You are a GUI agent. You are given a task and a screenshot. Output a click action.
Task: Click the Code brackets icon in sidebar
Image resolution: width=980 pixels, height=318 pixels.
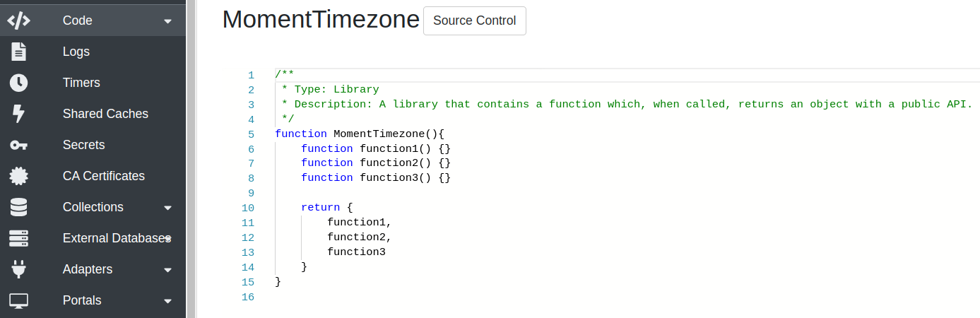18,20
